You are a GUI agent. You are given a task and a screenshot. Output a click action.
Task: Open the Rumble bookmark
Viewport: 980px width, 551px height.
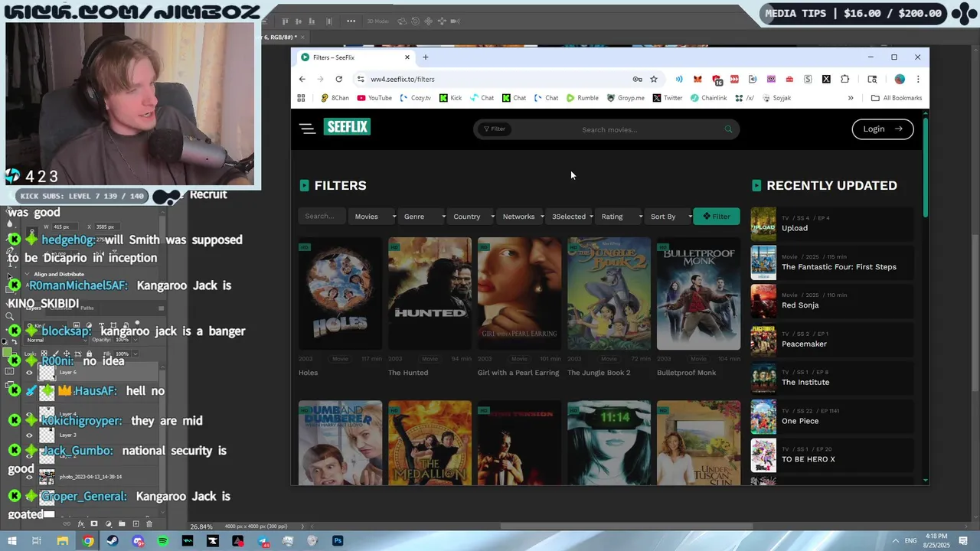pos(582,98)
